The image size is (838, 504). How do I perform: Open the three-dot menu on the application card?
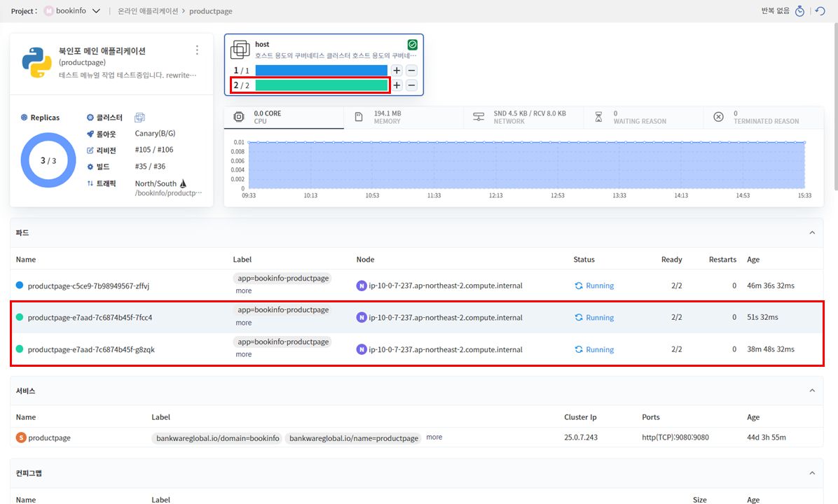(x=197, y=50)
